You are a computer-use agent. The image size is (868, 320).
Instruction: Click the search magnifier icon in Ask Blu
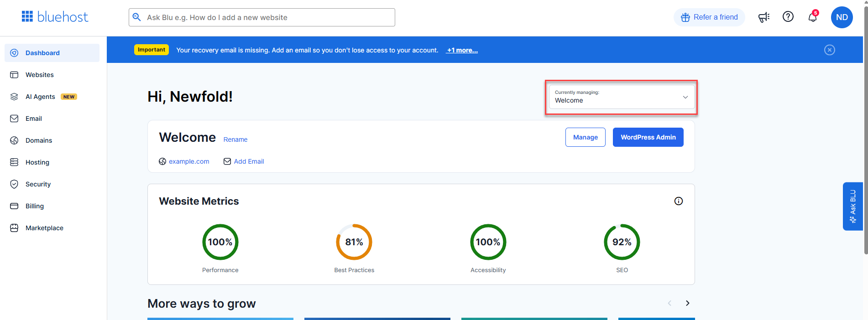coord(136,17)
